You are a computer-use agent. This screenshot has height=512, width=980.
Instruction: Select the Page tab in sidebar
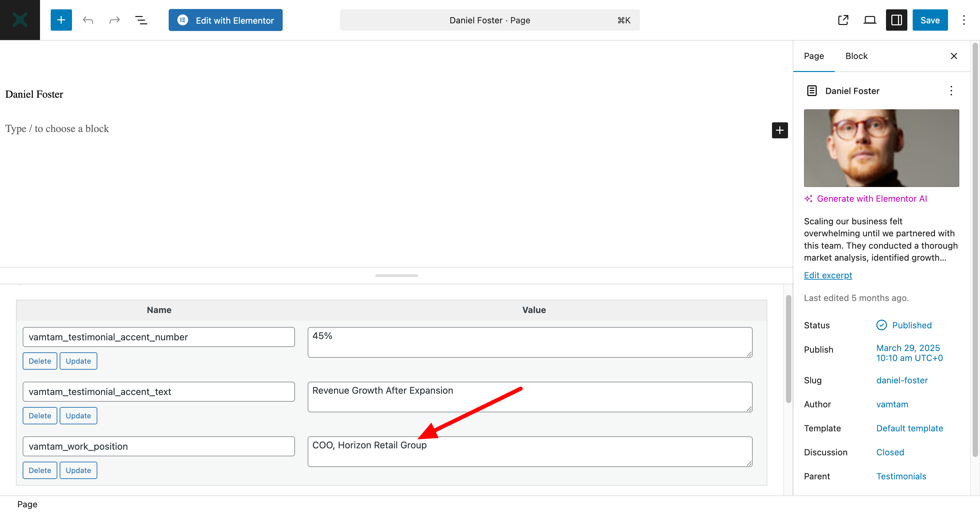pyautogui.click(x=814, y=56)
